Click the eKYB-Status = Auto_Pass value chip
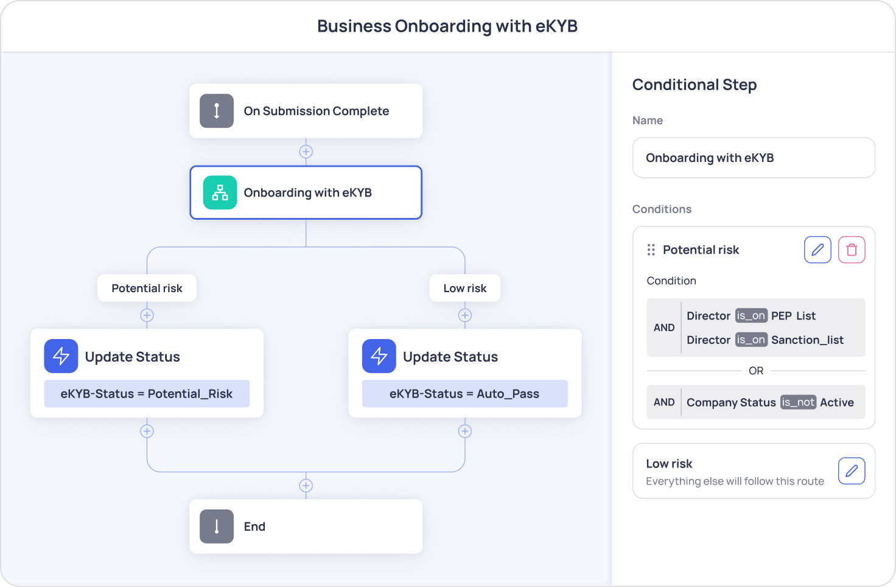Screen dimensions: 896x588 coord(464,394)
